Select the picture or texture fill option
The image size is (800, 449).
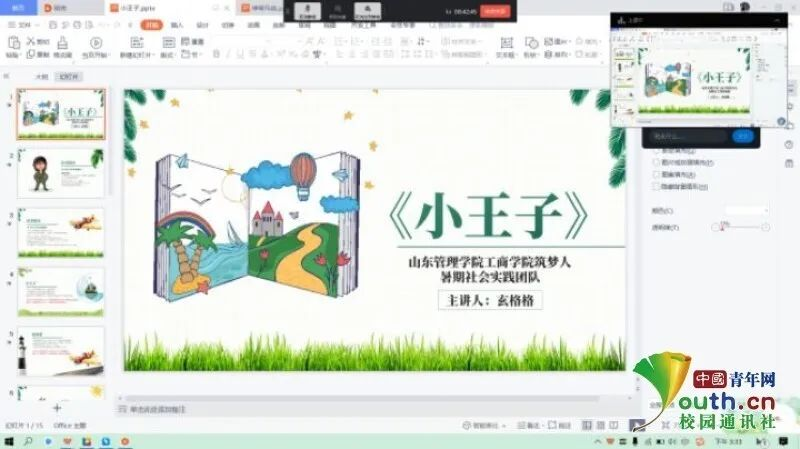[655, 161]
